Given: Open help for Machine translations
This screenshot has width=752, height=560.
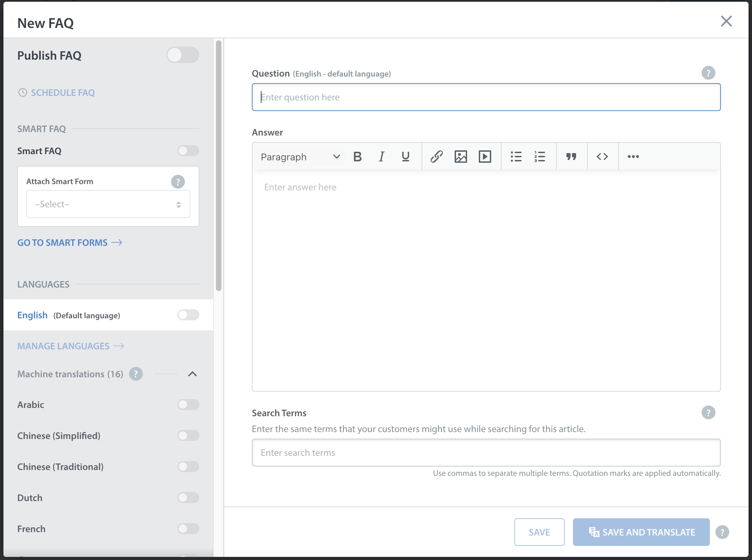Looking at the screenshot, I should point(136,374).
